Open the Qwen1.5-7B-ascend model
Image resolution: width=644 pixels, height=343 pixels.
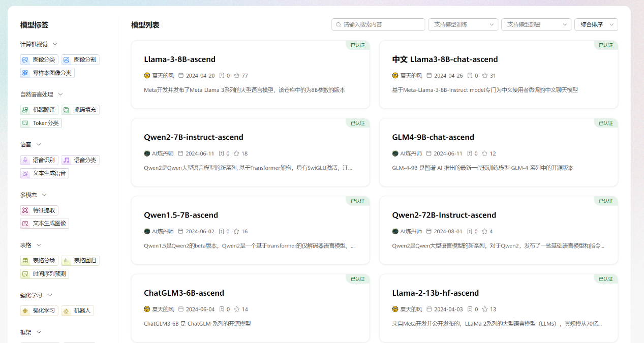[181, 215]
